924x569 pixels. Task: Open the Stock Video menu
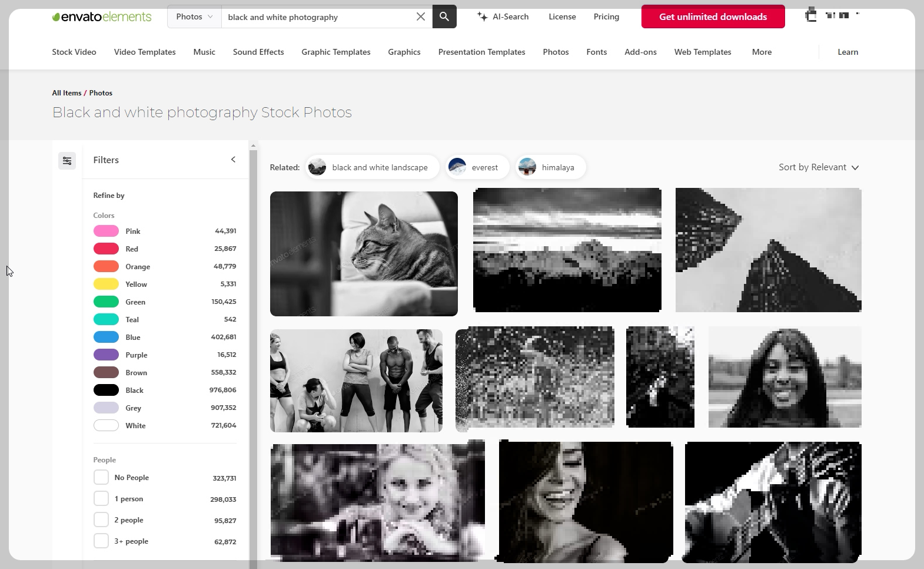(x=74, y=52)
